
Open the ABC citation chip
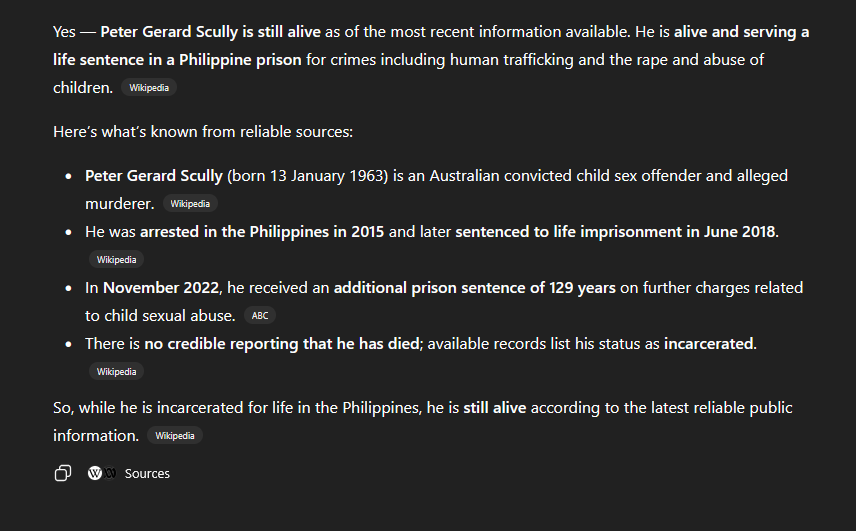260,316
